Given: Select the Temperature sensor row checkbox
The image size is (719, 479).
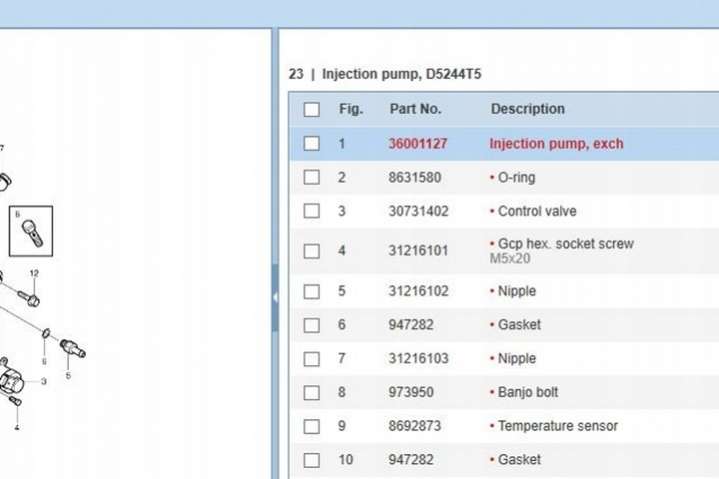Looking at the screenshot, I should tap(312, 426).
